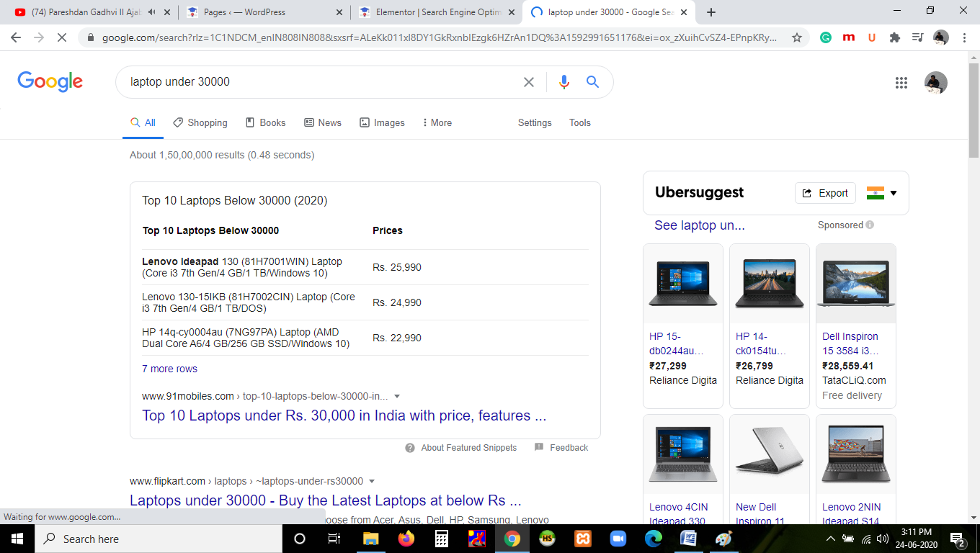Open Calculator from taskbar
Viewport: 980px width, 553px height.
[x=442, y=539]
